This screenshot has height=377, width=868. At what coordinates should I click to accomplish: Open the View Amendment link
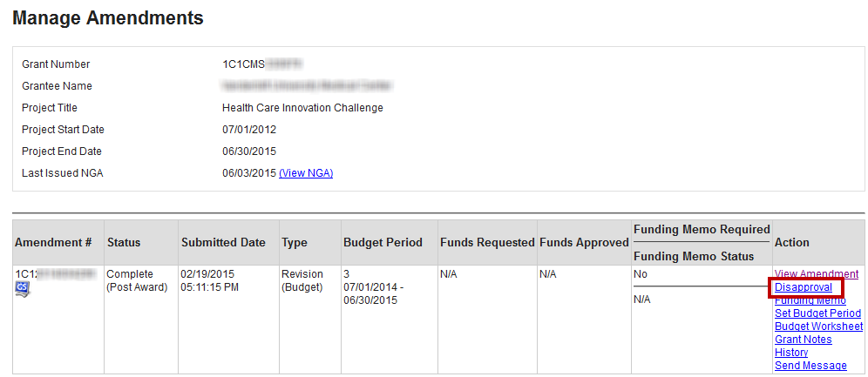click(x=816, y=274)
